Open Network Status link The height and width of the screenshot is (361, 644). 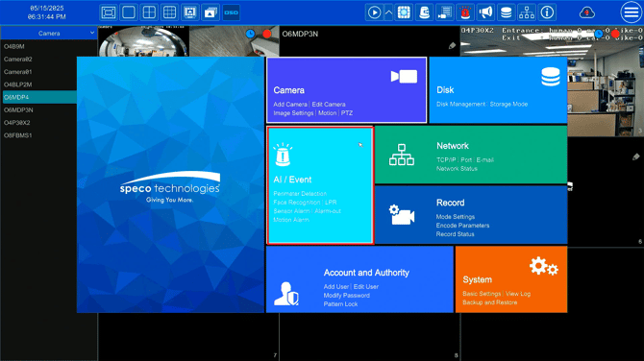[x=457, y=169]
